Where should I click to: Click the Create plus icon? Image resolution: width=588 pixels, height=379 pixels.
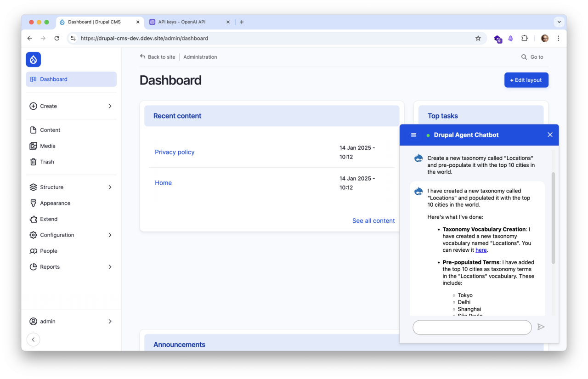33,106
